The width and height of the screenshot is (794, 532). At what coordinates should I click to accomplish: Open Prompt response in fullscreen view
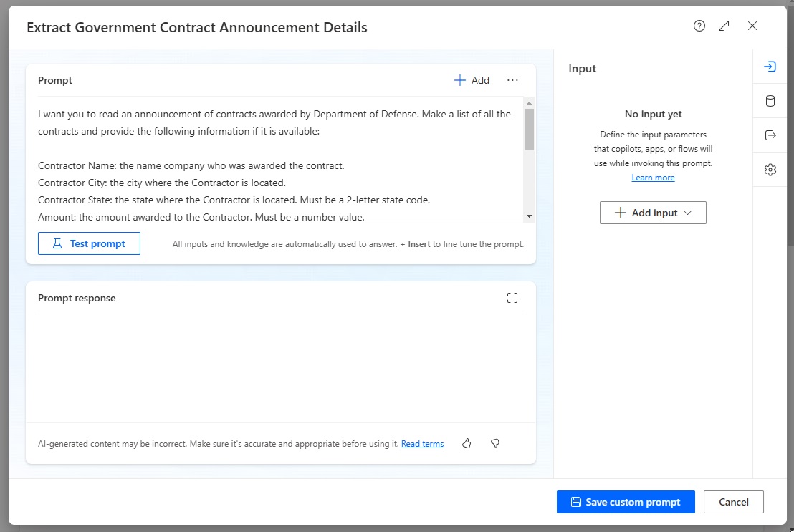pyautogui.click(x=512, y=297)
